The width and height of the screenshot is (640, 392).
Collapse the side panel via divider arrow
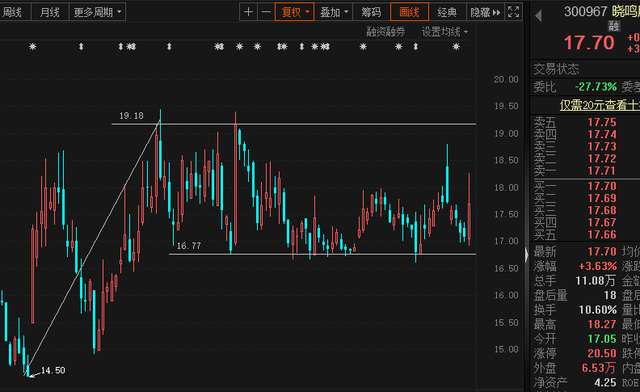[527, 255]
